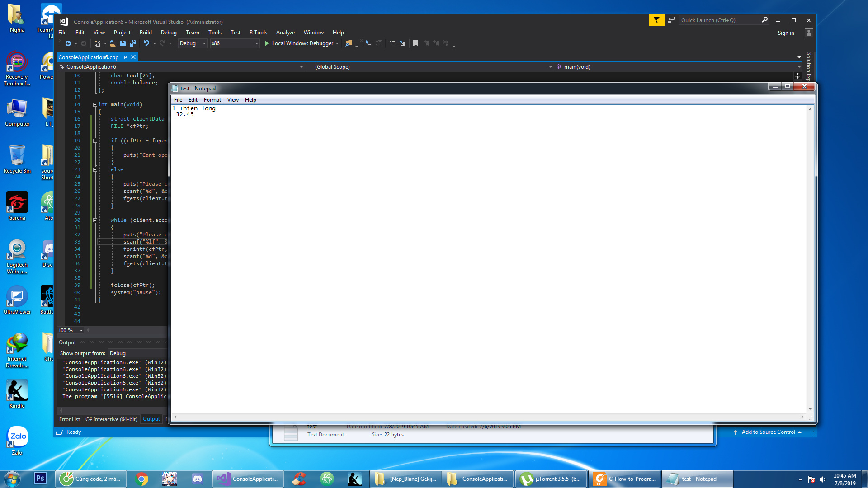Click the Open File folder icon

coord(113,43)
